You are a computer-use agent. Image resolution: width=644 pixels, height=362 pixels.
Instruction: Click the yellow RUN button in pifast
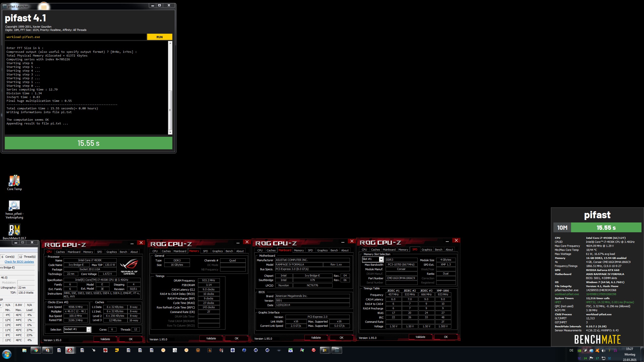159,37
